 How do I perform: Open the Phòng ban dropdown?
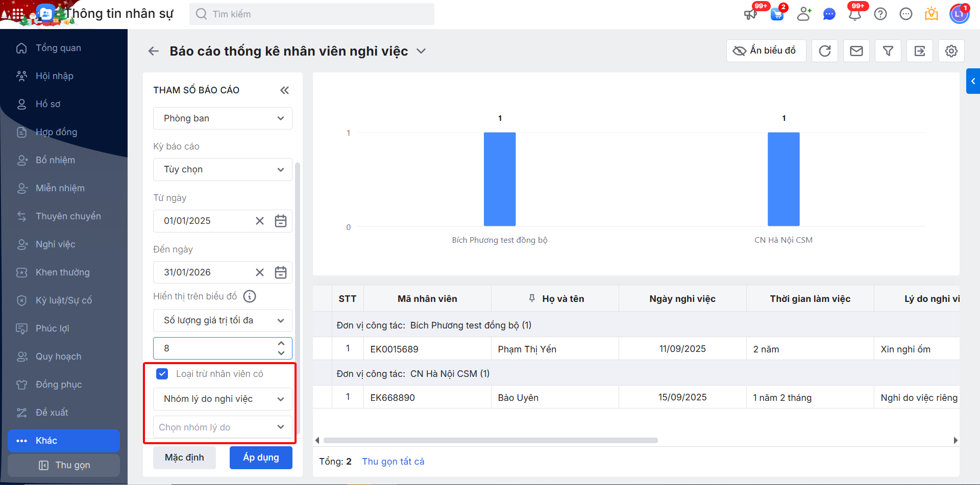[x=223, y=118]
